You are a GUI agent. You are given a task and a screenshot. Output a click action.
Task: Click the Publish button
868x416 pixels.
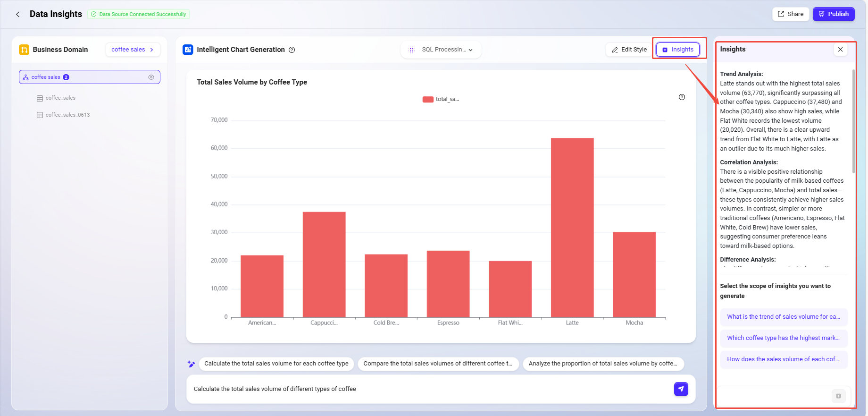point(833,14)
